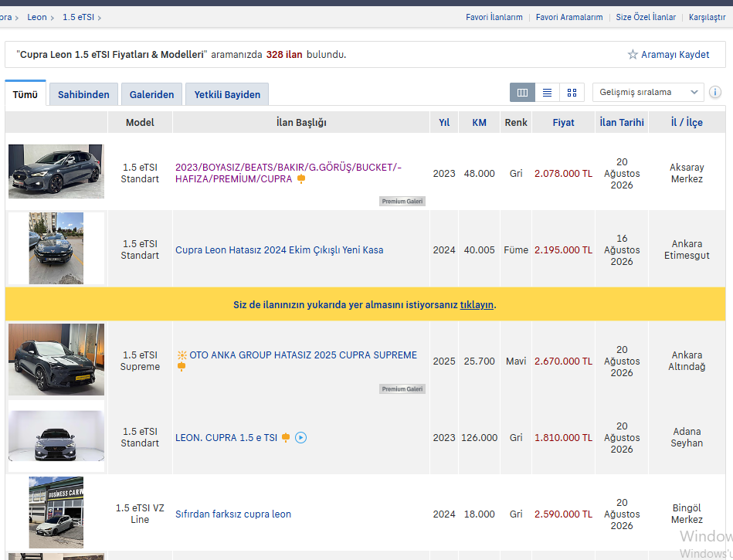Click price 2.590.000 TL
Screen dimensions: 733x560
tap(563, 514)
